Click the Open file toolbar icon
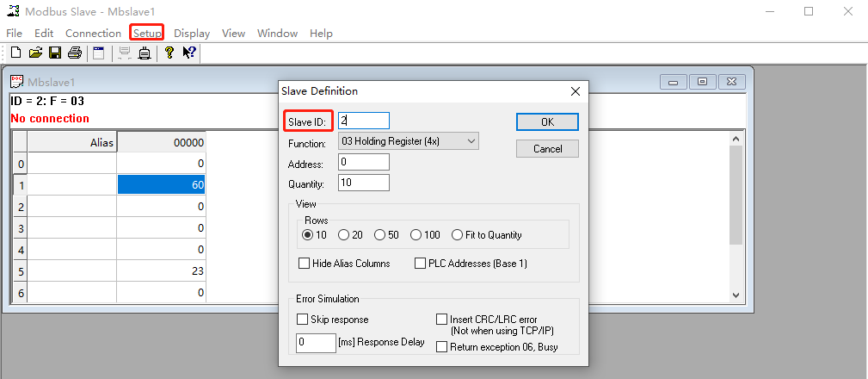This screenshot has width=868, height=379. [35, 53]
